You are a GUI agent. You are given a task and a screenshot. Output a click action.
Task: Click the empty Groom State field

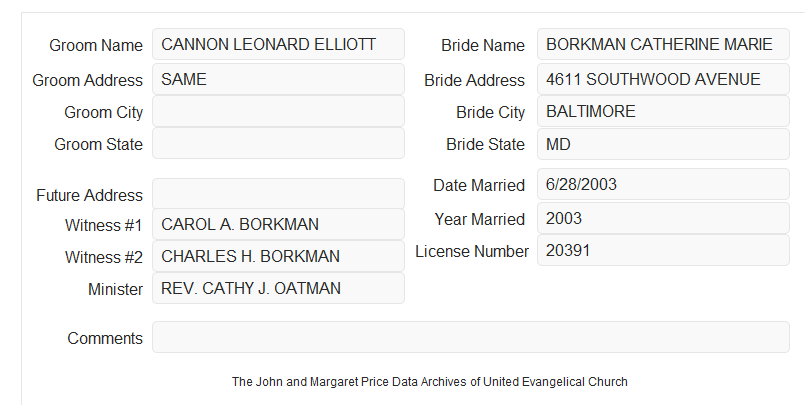click(278, 143)
